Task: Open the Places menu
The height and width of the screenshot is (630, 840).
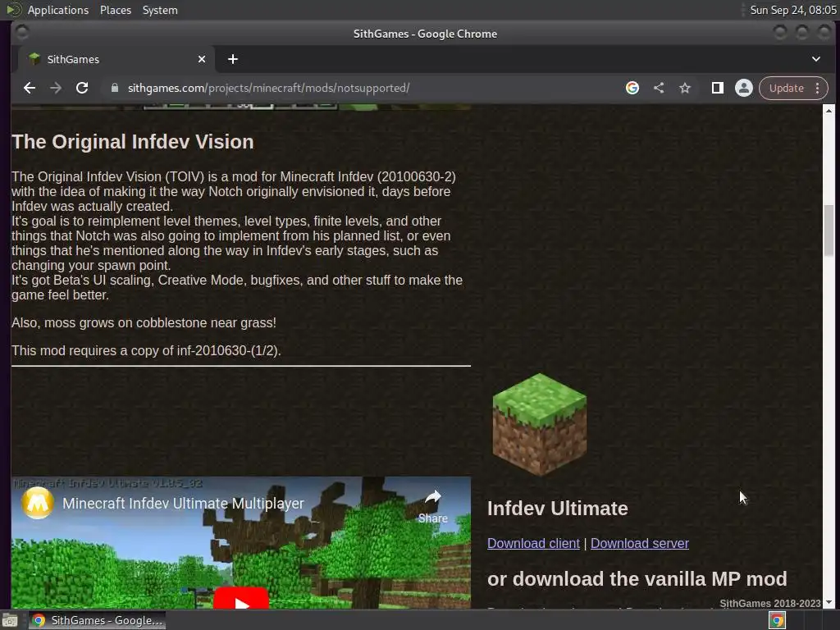Action: click(x=115, y=10)
